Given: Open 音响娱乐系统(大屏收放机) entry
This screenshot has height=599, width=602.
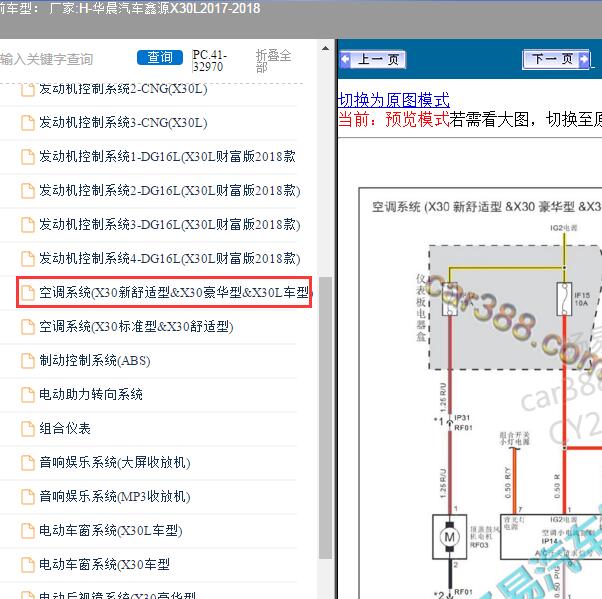Looking at the screenshot, I should [x=115, y=462].
